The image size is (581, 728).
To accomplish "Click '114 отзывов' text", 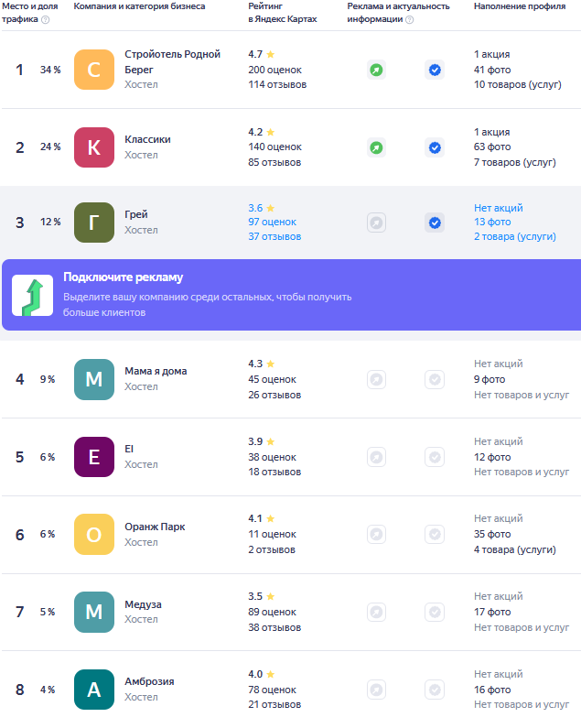I will click(277, 85).
